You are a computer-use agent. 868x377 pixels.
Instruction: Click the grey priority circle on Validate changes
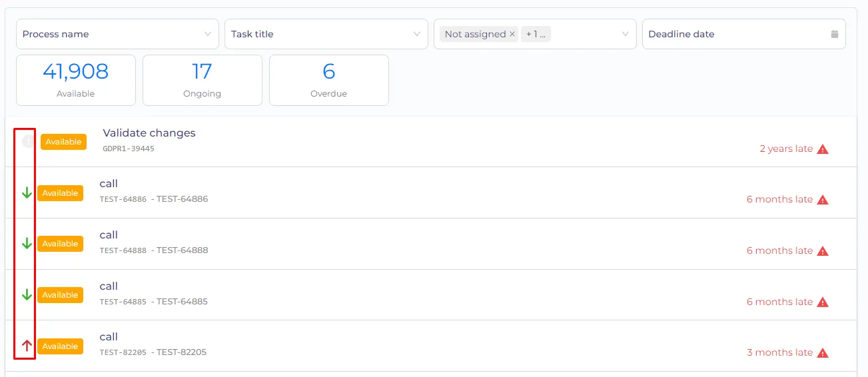[x=28, y=141]
